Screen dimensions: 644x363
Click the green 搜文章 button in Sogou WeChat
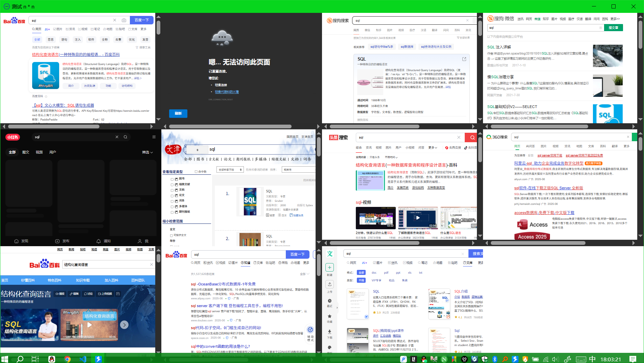tap(613, 28)
